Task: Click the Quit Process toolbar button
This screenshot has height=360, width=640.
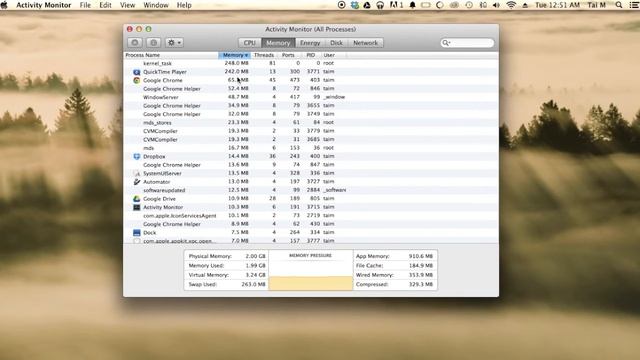Action: (x=135, y=42)
